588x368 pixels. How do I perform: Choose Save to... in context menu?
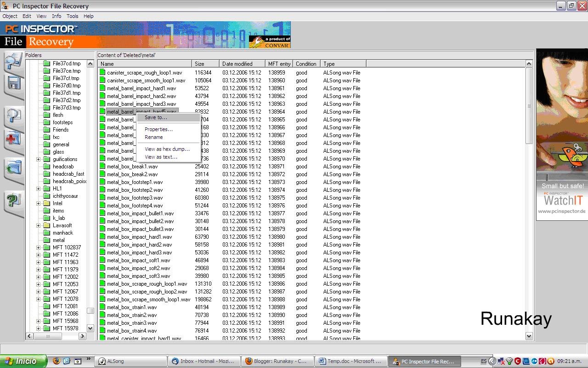point(169,118)
